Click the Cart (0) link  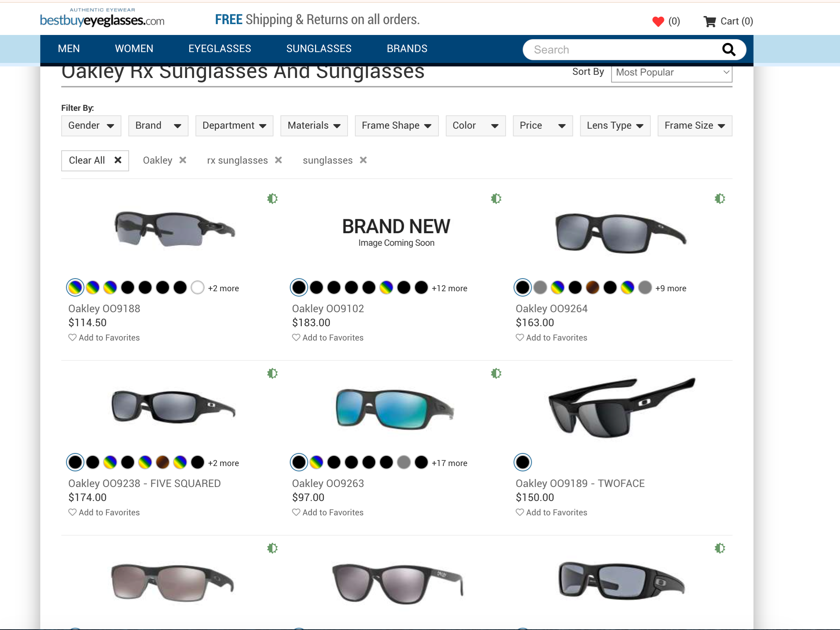(x=728, y=21)
